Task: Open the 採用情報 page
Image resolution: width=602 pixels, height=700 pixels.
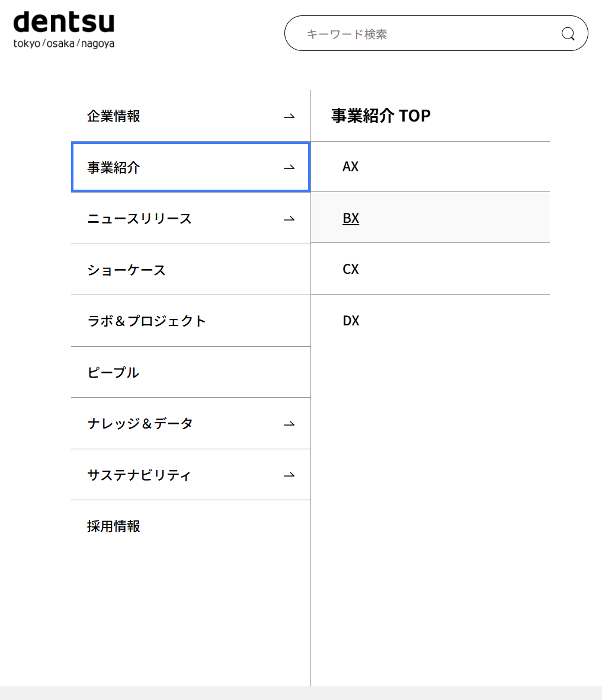Action: (114, 526)
